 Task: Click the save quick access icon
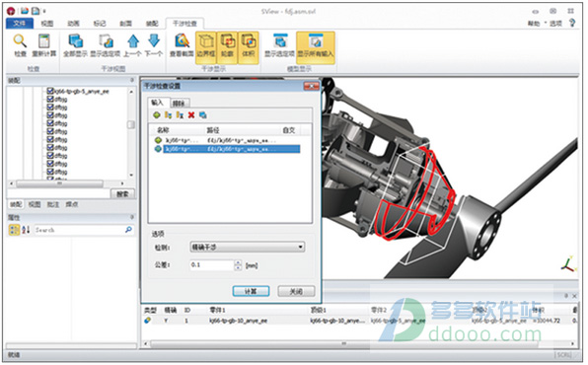tap(36, 11)
